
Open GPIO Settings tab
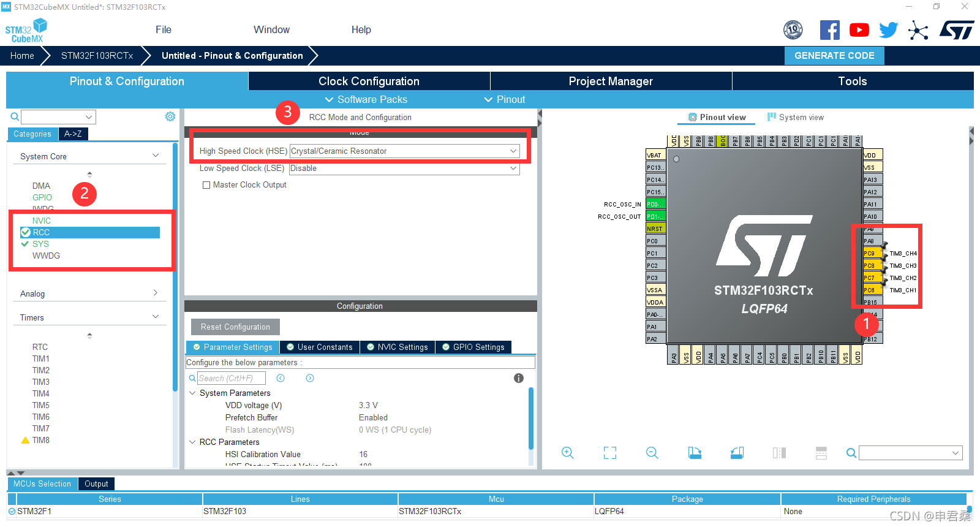pyautogui.click(x=473, y=347)
